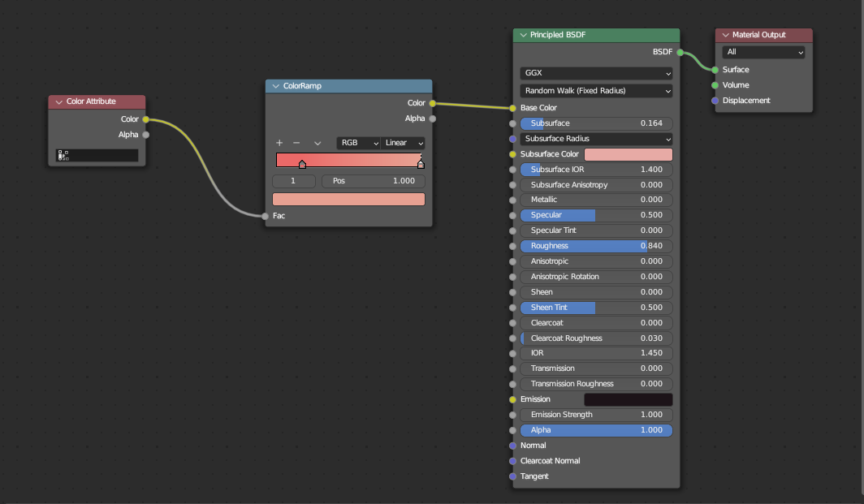
Task: Adjust the Specular slider
Action: click(596, 215)
